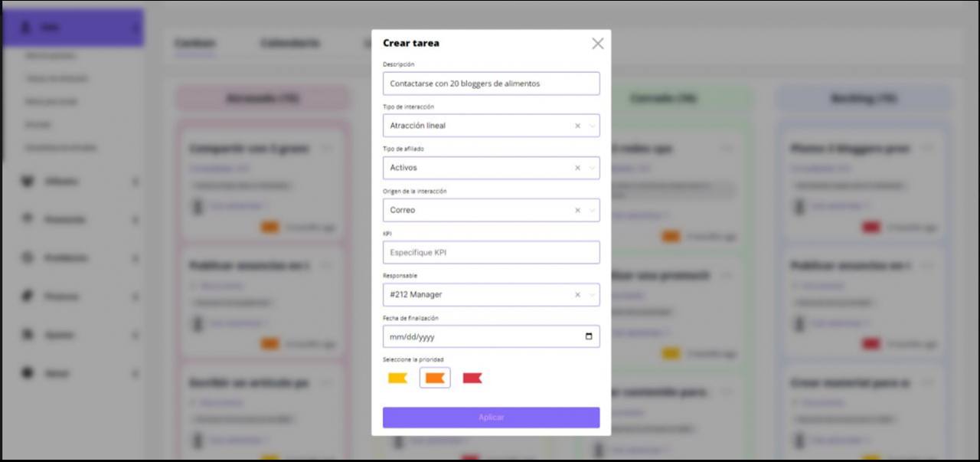Viewport: 980px width, 462px height.
Task: Remove #212 Manager as responsable
Action: point(577,294)
